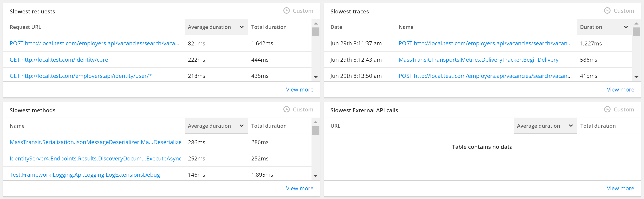Open Custom timeframe in Slowest requests panel
This screenshot has width=644, height=199.
coord(303,11)
